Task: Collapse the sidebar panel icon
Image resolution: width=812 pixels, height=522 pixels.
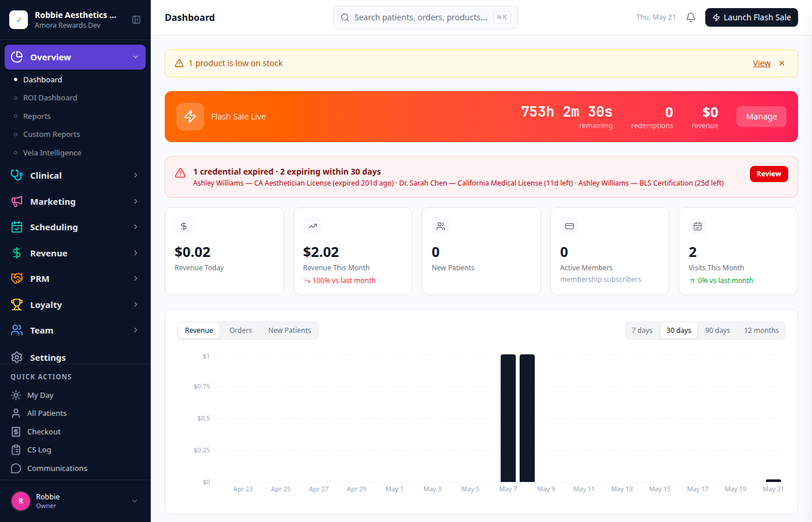Action: coord(136,20)
